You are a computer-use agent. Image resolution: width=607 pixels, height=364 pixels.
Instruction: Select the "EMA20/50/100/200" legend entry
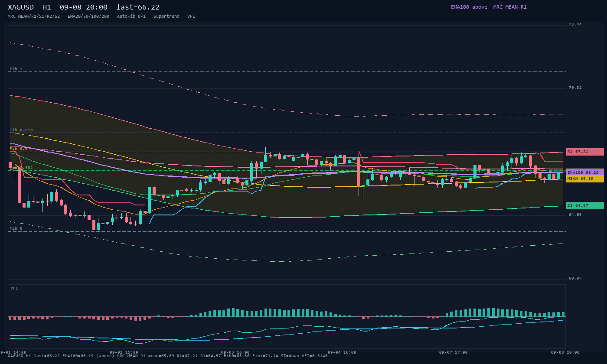coord(88,16)
